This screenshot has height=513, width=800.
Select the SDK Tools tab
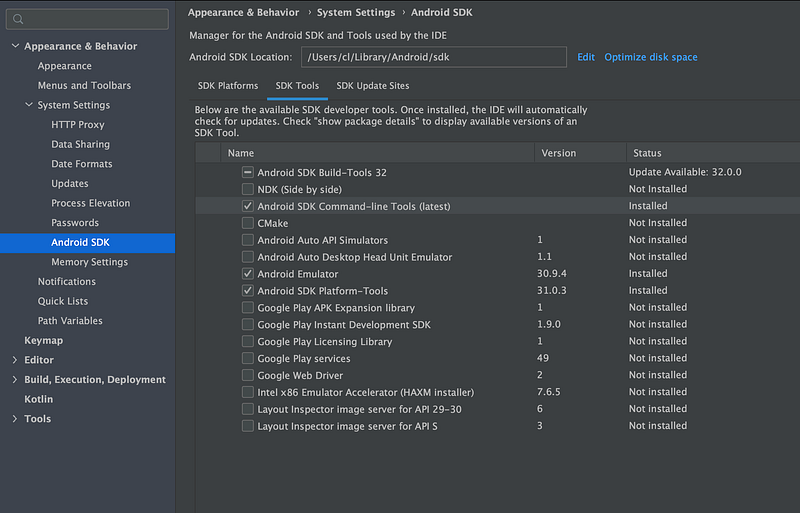(297, 86)
